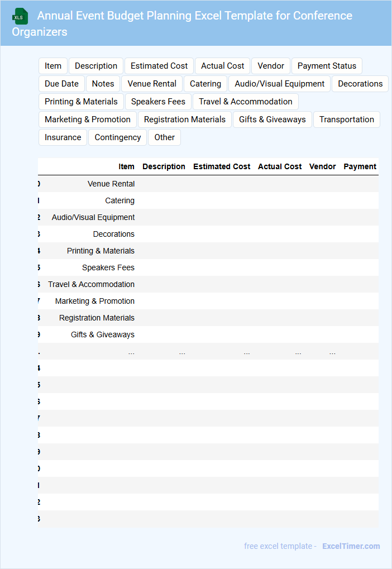Click the Speakers Fees tag

coord(158,102)
